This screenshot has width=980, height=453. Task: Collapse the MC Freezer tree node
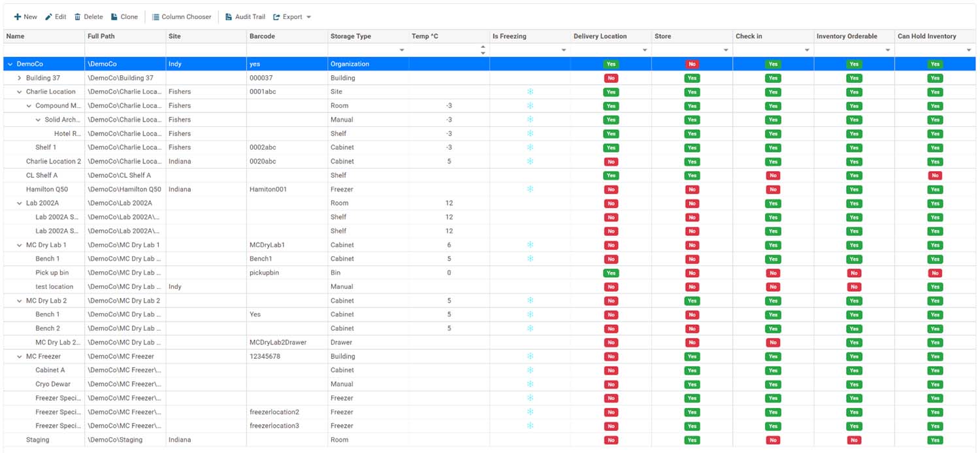click(20, 356)
